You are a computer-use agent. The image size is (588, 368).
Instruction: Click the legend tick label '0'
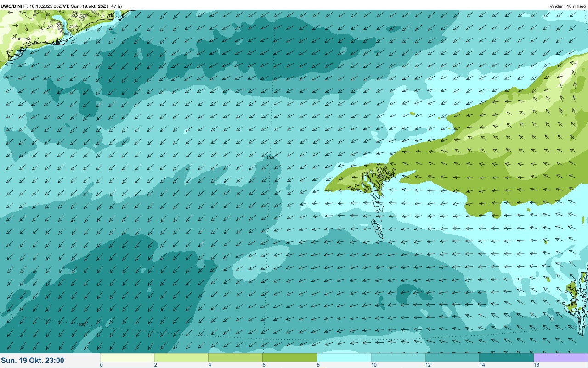[101, 365]
